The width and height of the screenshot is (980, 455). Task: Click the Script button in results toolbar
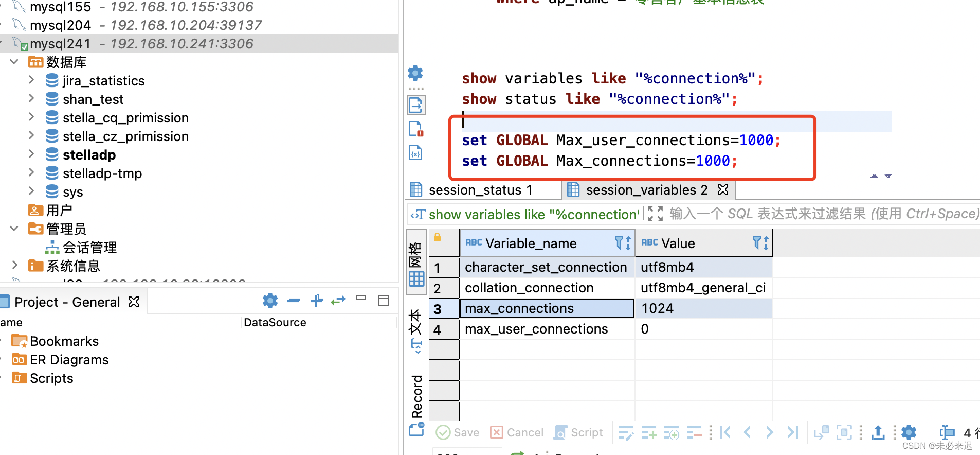point(578,433)
